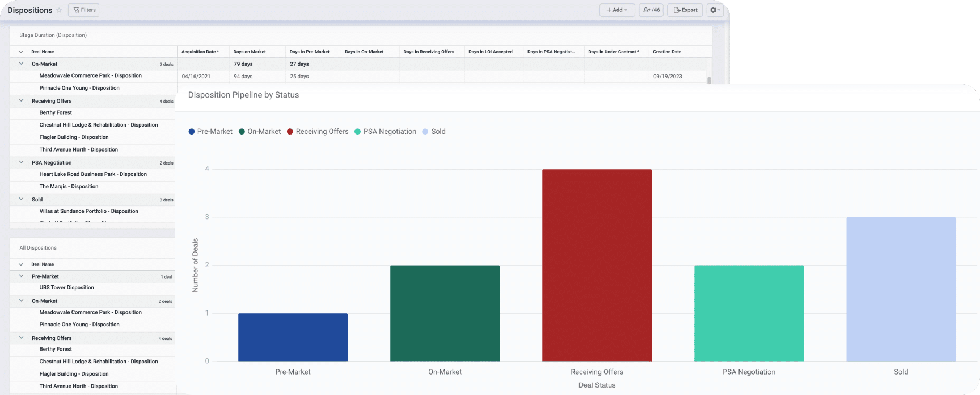Collapse the On-Market group in All Dispositions
Viewport: 980px width, 395px height.
click(x=21, y=301)
